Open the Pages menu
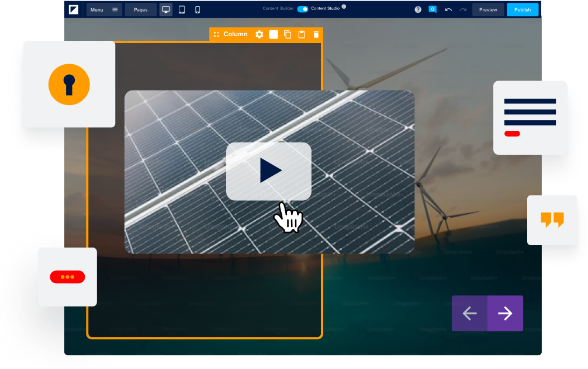588x369 pixels. coord(141,10)
